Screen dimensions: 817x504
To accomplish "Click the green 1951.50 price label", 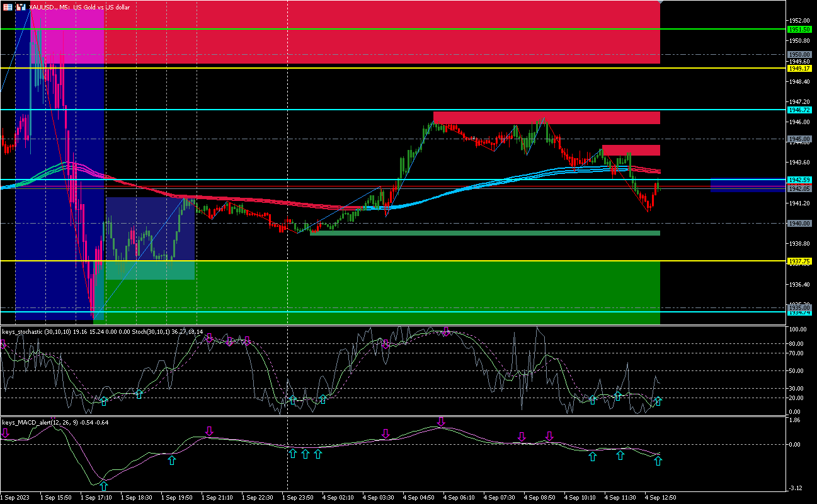I will tap(799, 30).
